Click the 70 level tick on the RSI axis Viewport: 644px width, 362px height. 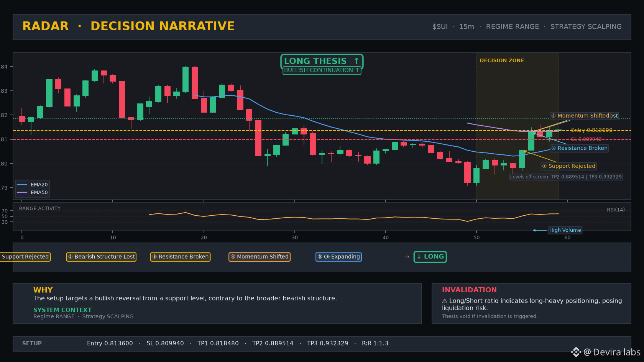5,211
